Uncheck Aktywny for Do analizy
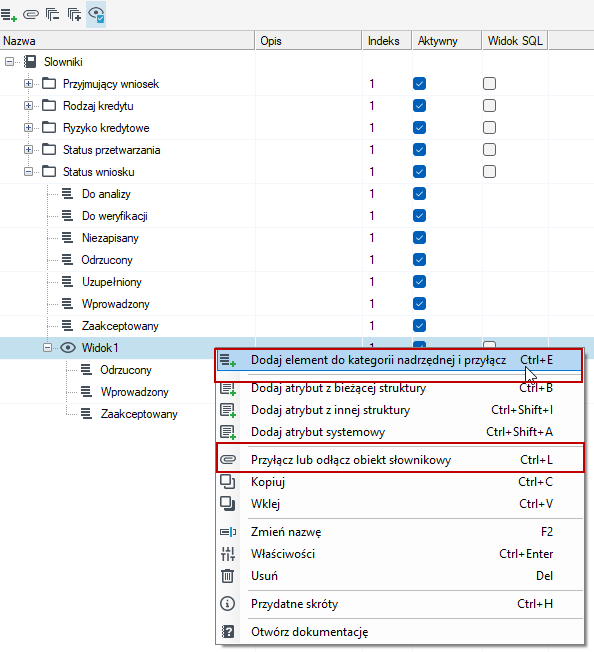 419,194
